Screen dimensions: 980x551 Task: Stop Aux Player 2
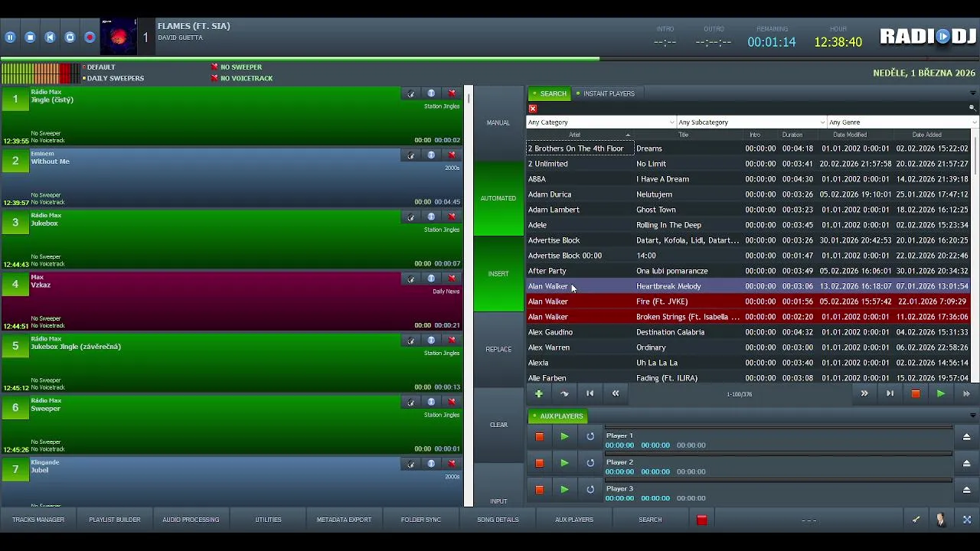[x=539, y=463]
